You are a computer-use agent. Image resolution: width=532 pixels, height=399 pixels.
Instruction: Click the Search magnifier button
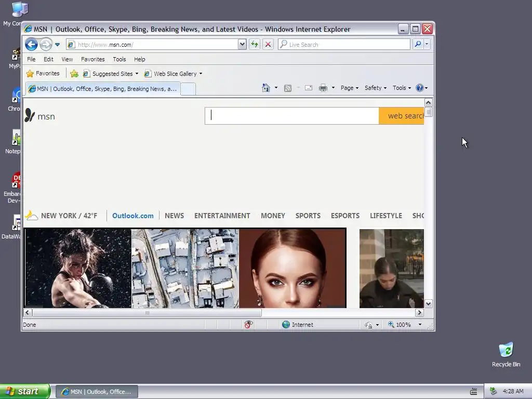(x=418, y=44)
